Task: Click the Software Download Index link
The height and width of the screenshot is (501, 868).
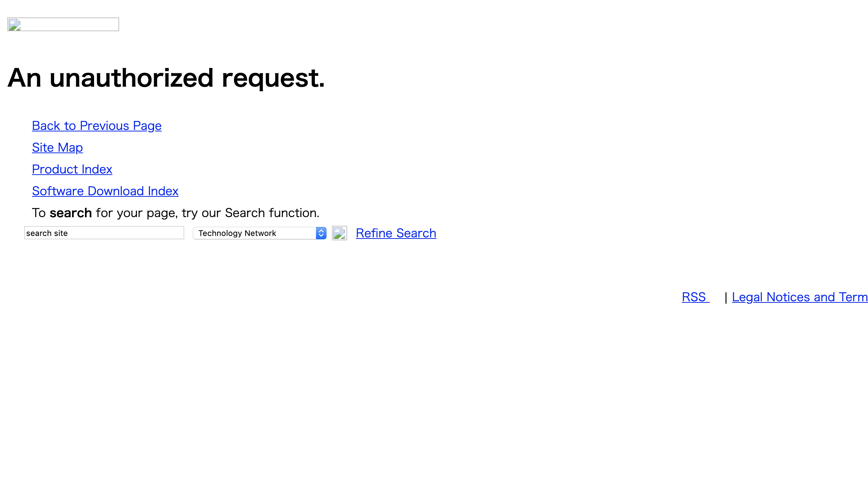Action: [105, 191]
